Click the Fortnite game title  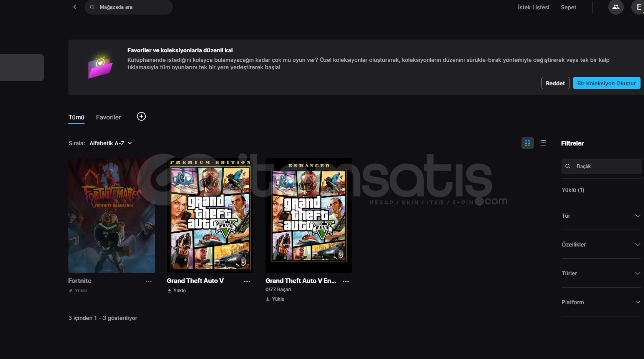(80, 281)
